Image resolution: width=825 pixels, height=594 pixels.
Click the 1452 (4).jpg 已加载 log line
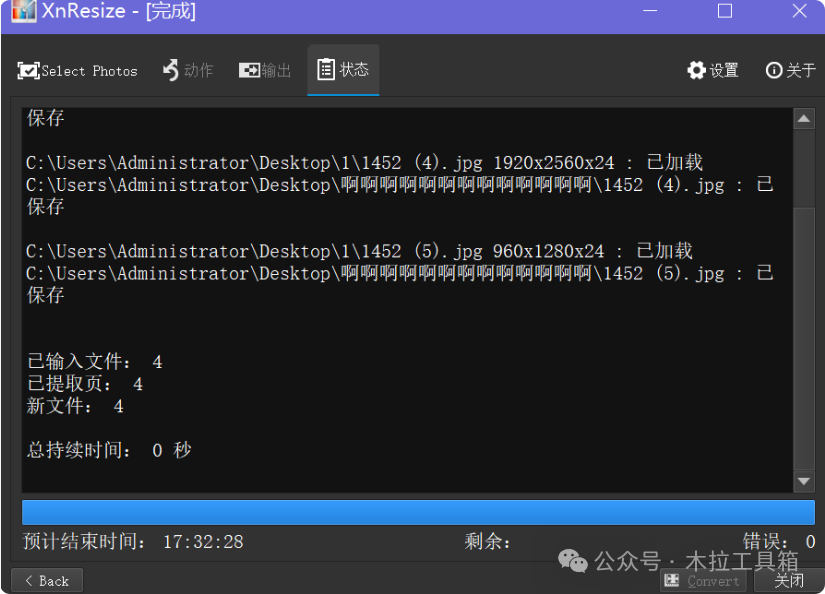coord(365,163)
